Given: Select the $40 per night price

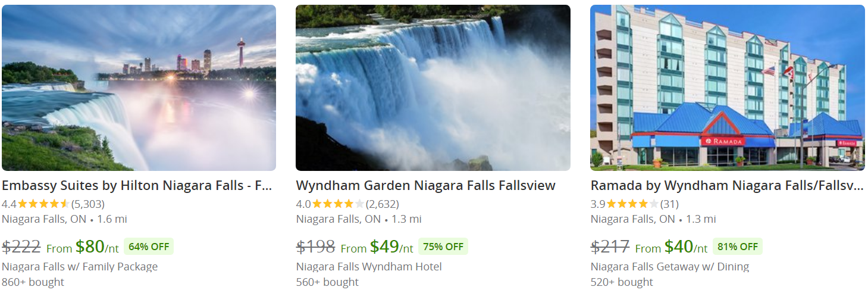Looking at the screenshot, I should pos(686,247).
